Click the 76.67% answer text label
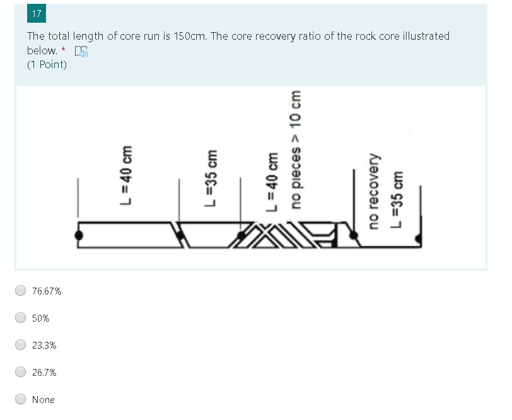Viewport: 512px width, 420px height. coord(47,291)
